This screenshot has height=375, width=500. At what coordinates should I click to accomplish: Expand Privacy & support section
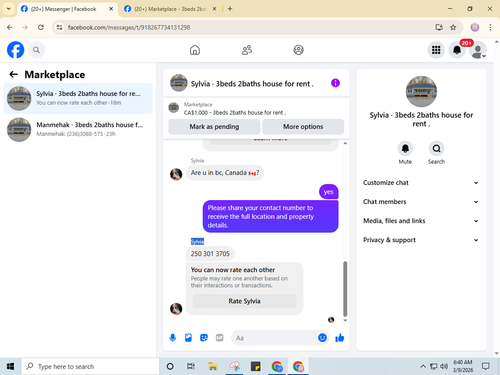(421, 240)
